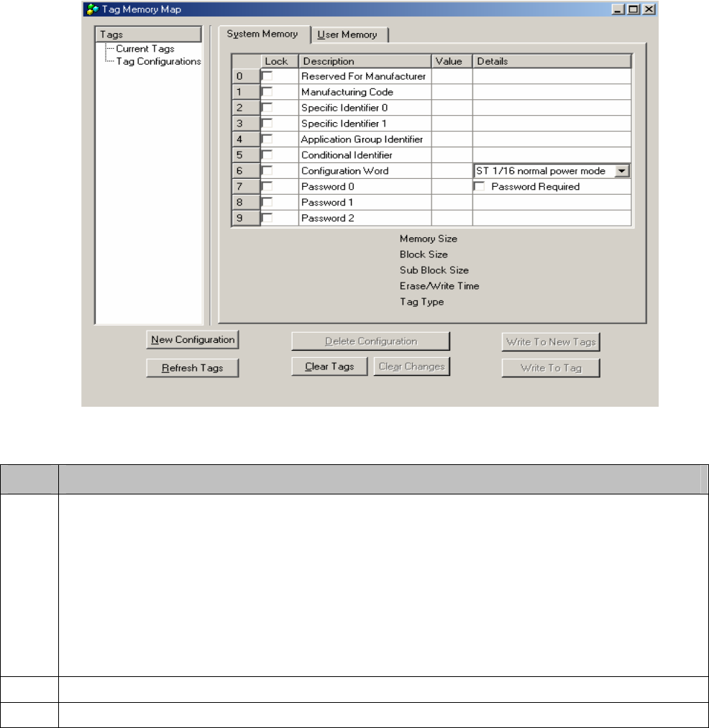Toggle lock for Password 0

(267, 187)
